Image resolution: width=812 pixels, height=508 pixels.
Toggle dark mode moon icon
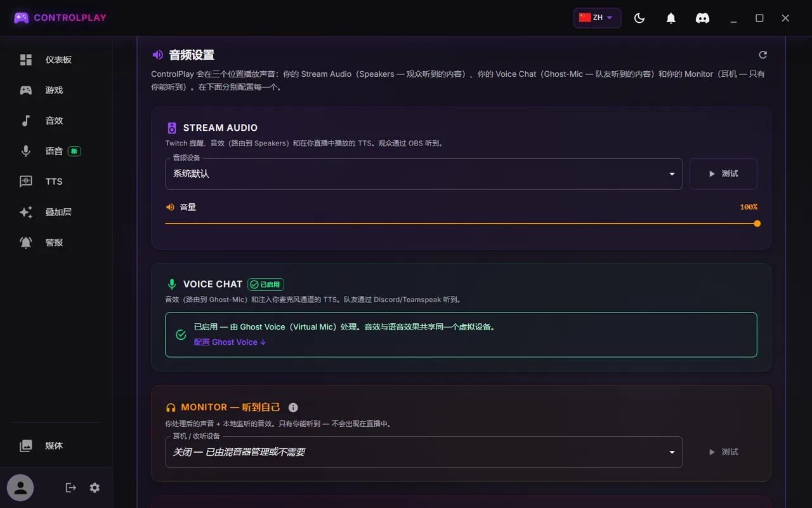tap(639, 18)
